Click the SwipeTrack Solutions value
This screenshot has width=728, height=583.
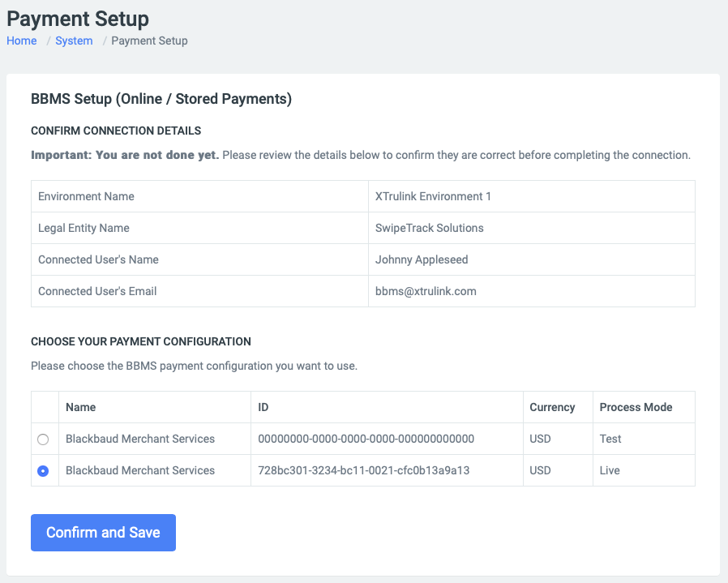(x=430, y=228)
